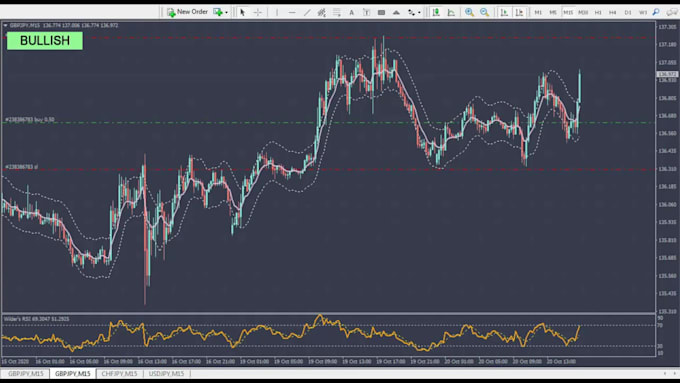
Task: Click the 135.310 price scale value
Action: (x=667, y=311)
